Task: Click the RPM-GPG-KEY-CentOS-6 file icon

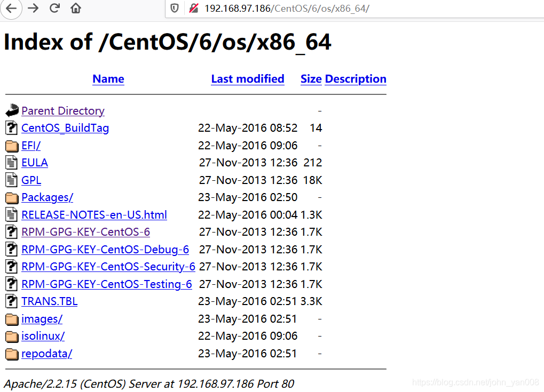Action: 11,232
